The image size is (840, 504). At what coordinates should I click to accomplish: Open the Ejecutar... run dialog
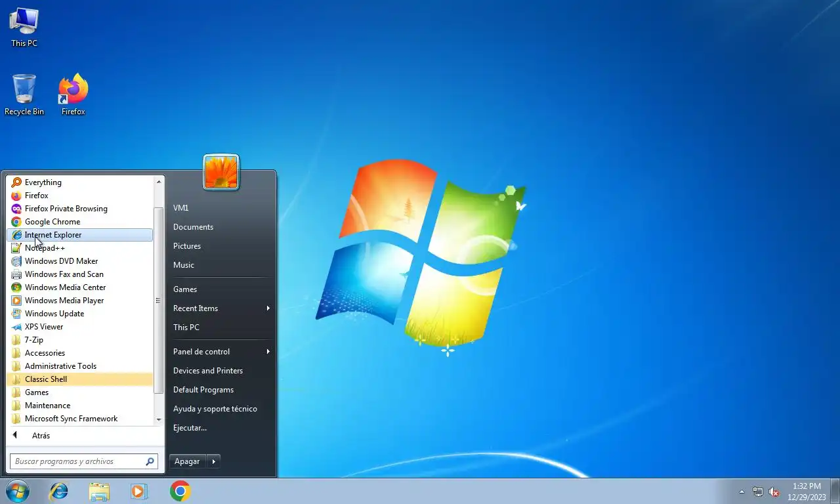point(220,428)
